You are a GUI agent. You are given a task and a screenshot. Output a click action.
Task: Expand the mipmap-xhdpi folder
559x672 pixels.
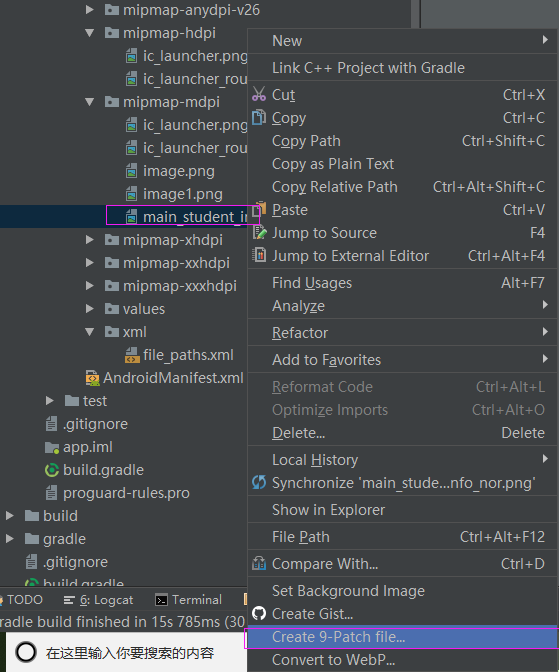pyautogui.click(x=90, y=240)
